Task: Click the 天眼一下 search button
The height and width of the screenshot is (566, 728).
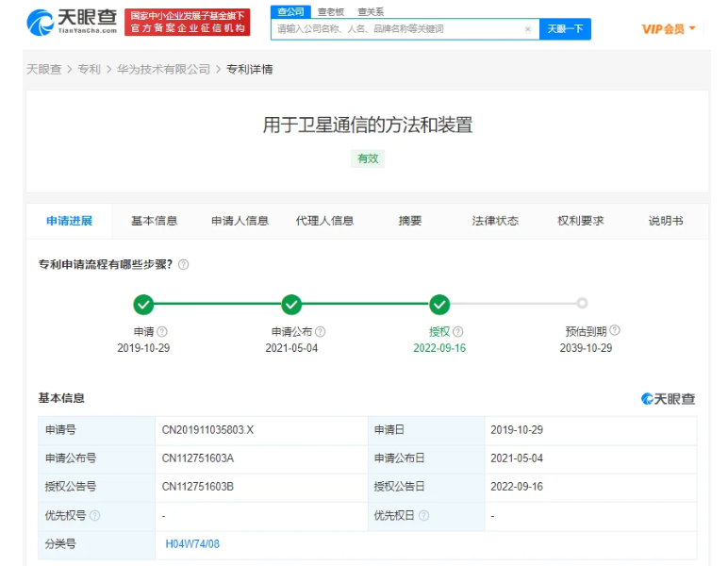Action: click(565, 29)
